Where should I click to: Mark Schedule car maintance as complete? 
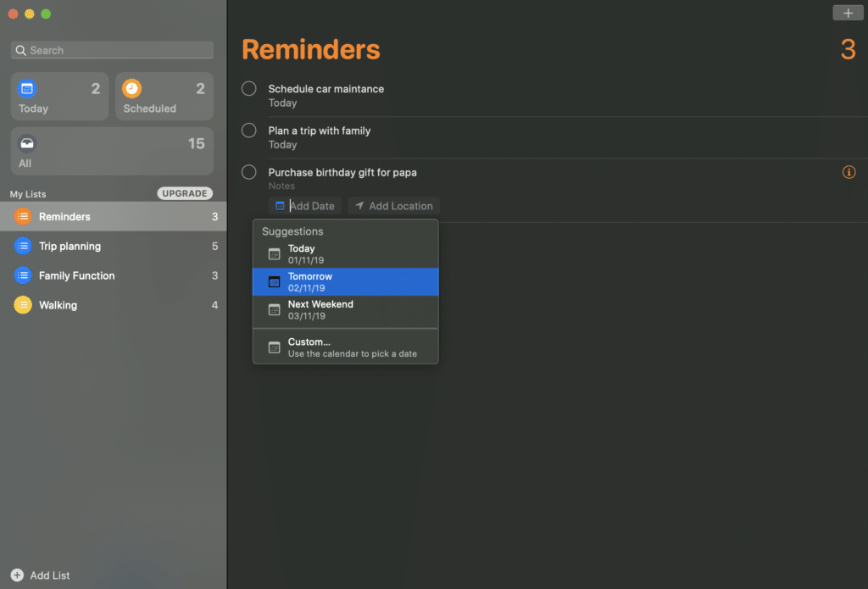(x=249, y=89)
